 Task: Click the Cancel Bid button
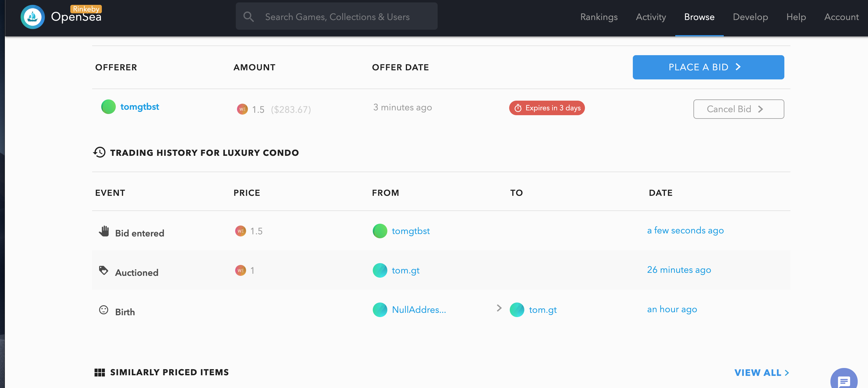(x=738, y=109)
